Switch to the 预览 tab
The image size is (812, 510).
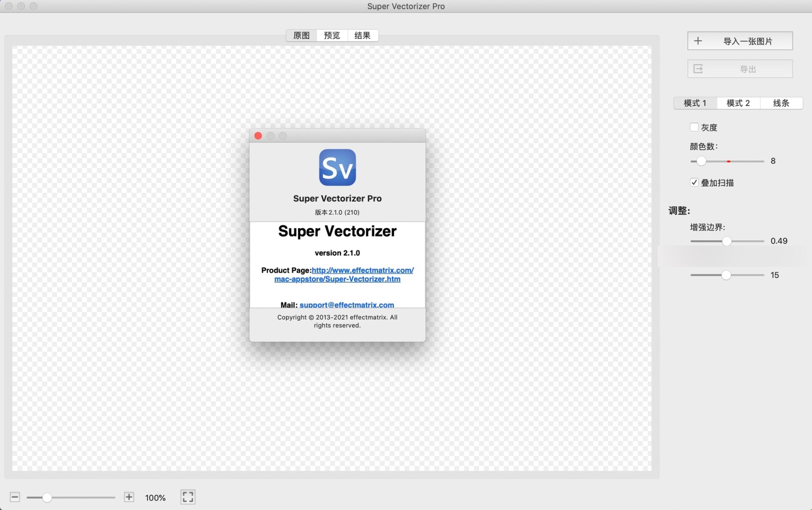pyautogui.click(x=332, y=36)
